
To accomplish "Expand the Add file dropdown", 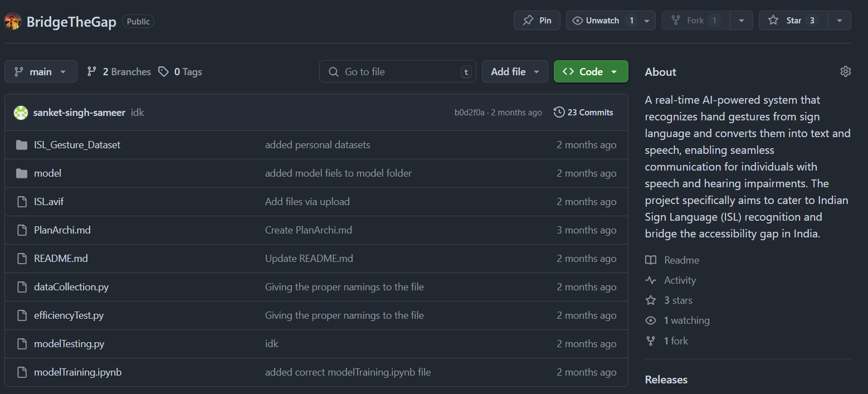I will [x=515, y=72].
